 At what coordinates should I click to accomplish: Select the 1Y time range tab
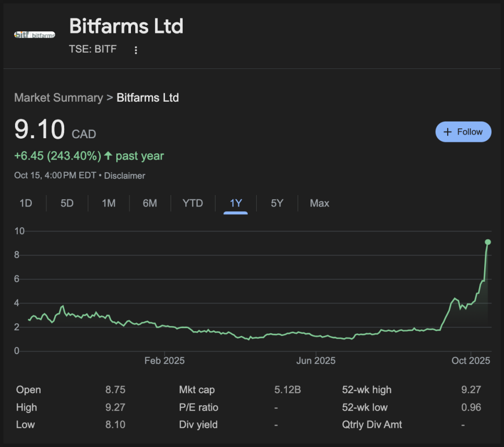pyautogui.click(x=236, y=203)
